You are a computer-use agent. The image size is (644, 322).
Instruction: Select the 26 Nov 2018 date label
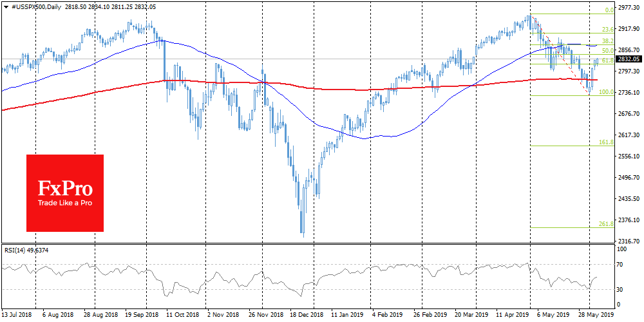pos(265,316)
